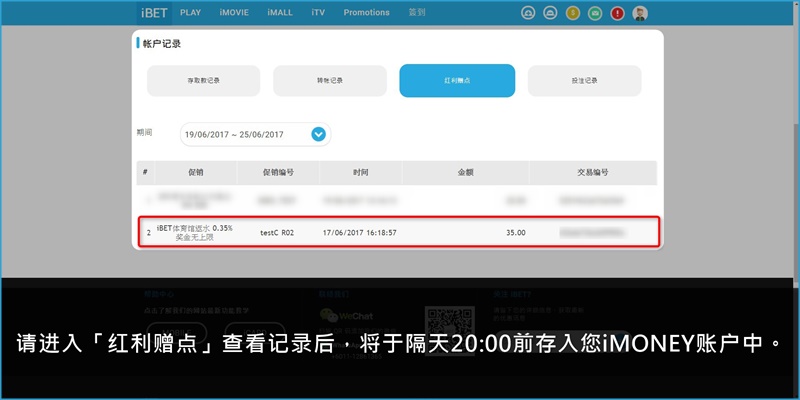
Task: Click the red exclamation alert icon
Action: point(617,13)
